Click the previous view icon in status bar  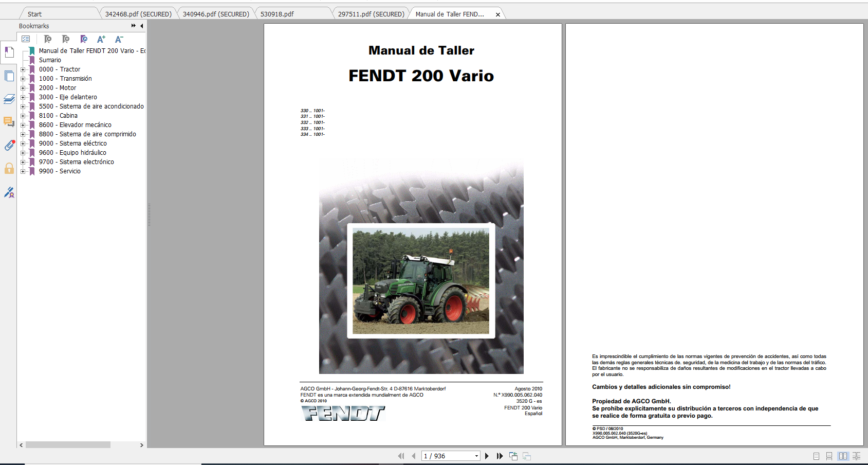[513, 456]
